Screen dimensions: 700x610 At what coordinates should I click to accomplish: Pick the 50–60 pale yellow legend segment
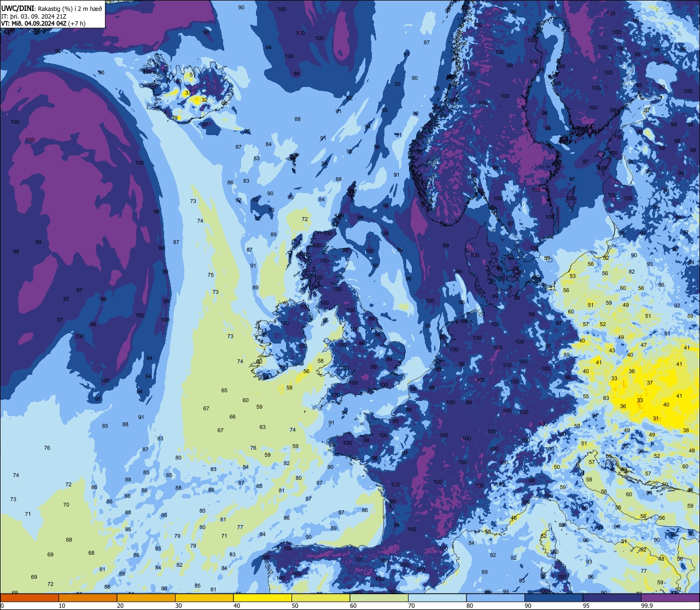click(x=320, y=597)
